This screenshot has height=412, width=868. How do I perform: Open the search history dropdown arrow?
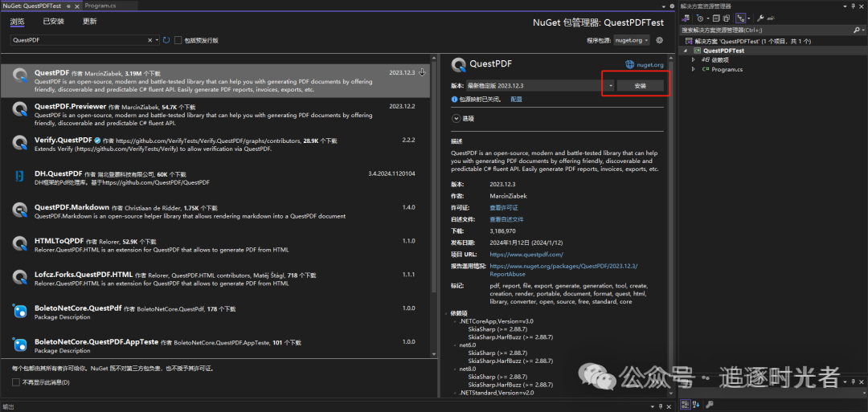(x=158, y=40)
